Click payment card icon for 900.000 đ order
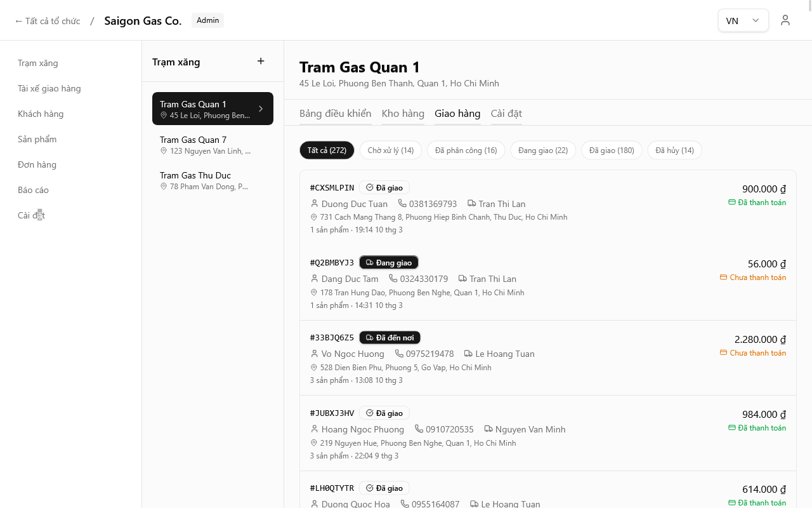Screen dimensions: 812x508 [x=732, y=203]
